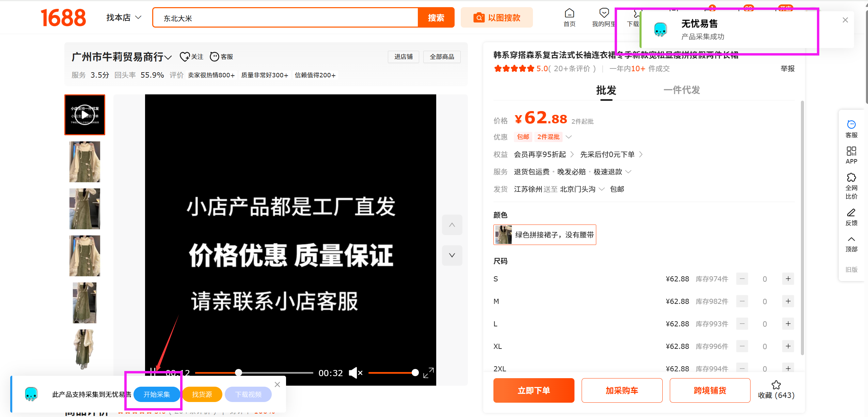Increase size S quantity with plus
Screen dimensions: 868x417
[788, 279]
